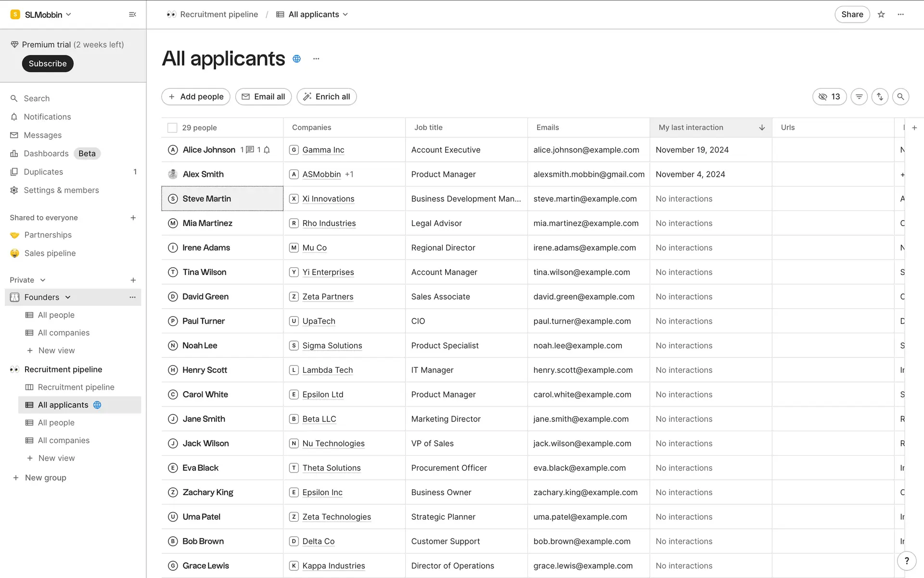
Task: Check the select-all checkbox next to 29 people
Action: (x=172, y=128)
